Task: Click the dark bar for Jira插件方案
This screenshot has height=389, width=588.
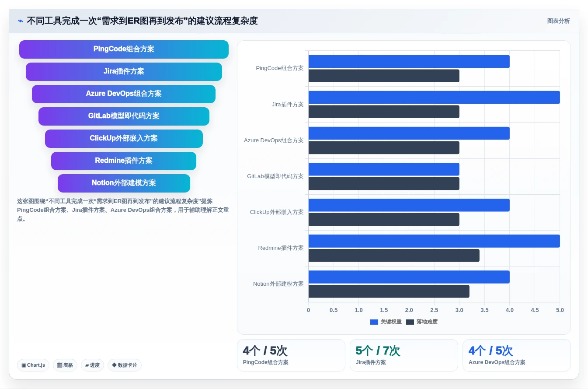Action: pyautogui.click(x=384, y=112)
